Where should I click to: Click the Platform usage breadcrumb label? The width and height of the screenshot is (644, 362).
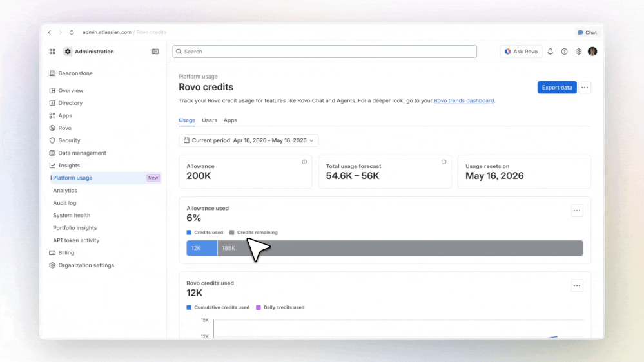coord(198,77)
